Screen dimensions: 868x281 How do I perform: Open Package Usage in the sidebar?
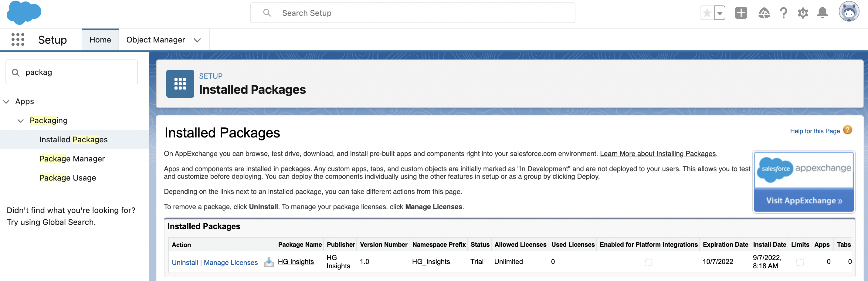(x=68, y=178)
